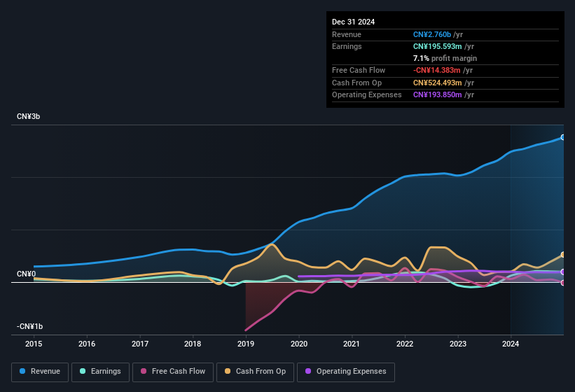The width and height of the screenshot is (575, 392).
Task: Toggle the Free Cash Flow legend button
Action: [173, 372]
